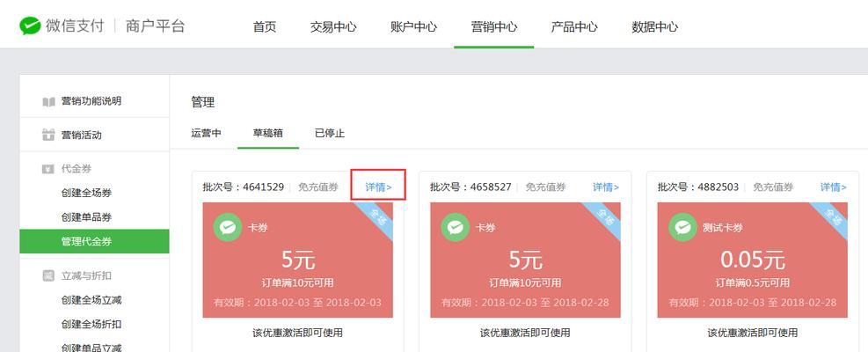Click the 商户平台 header text
Image resolution: width=868 pixels, height=352 pixels.
(155, 26)
